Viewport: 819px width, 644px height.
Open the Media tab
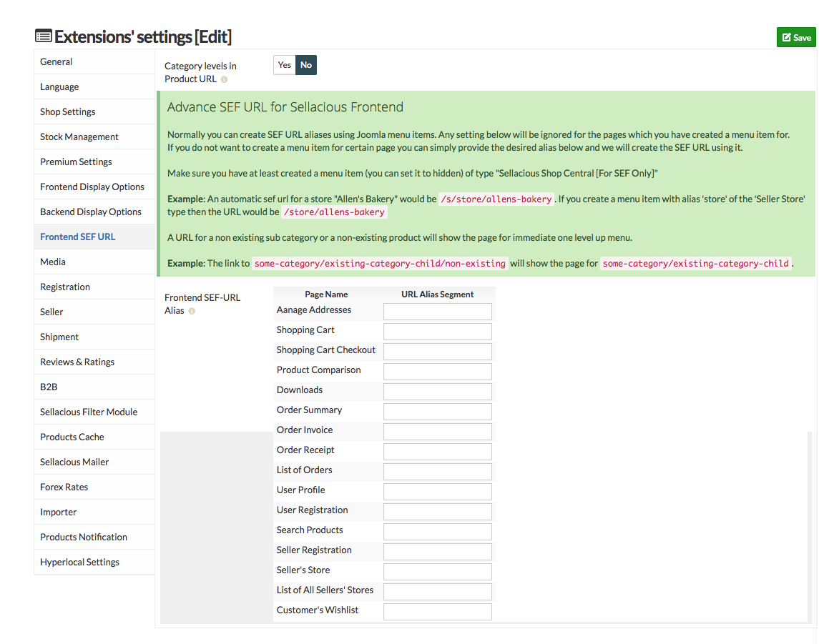(x=94, y=262)
